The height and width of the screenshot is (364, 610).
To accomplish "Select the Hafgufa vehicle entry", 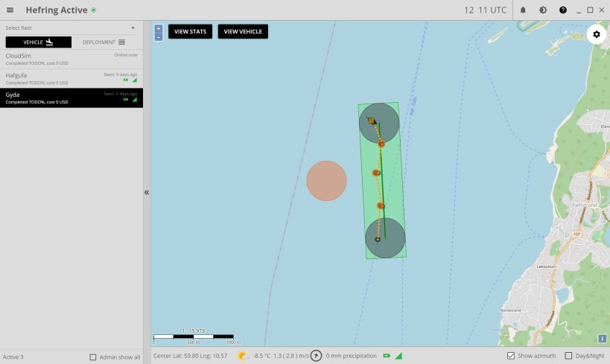I will pyautogui.click(x=72, y=79).
